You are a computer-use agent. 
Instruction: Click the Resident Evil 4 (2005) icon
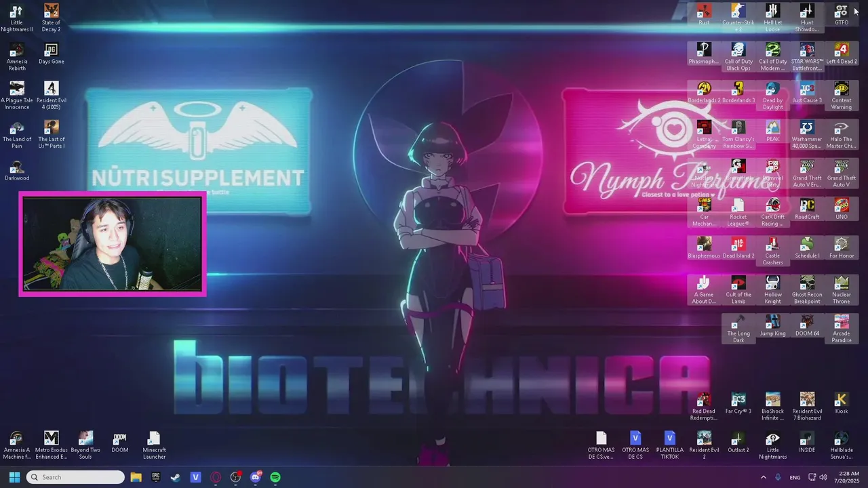pos(51,96)
